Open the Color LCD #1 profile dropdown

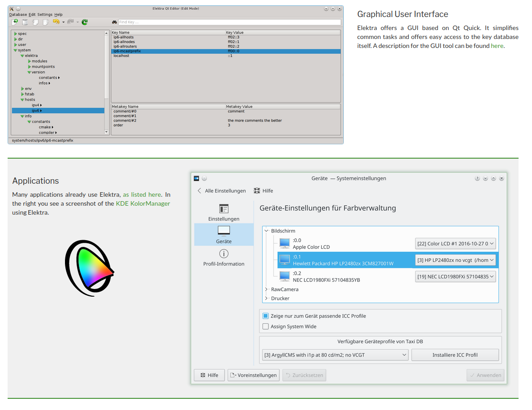[x=455, y=243]
